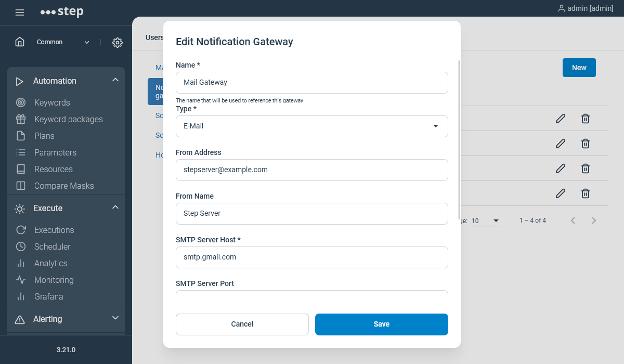
Task: Save the notification gateway
Action: click(x=382, y=324)
